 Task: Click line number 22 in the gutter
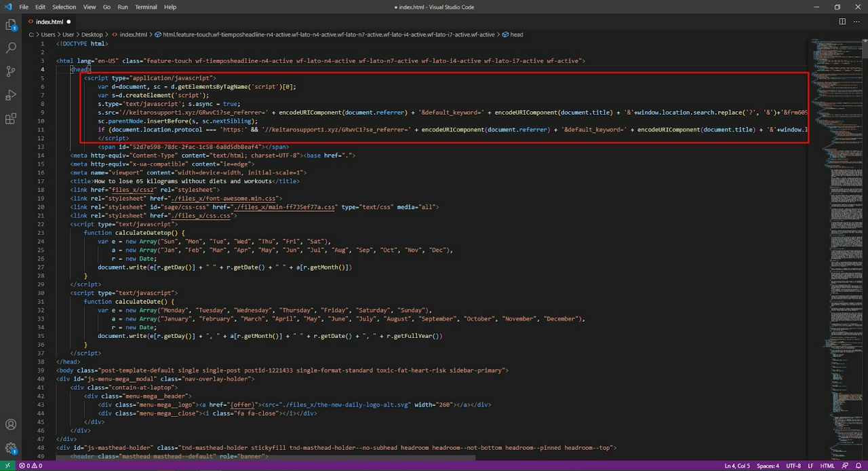click(x=41, y=224)
